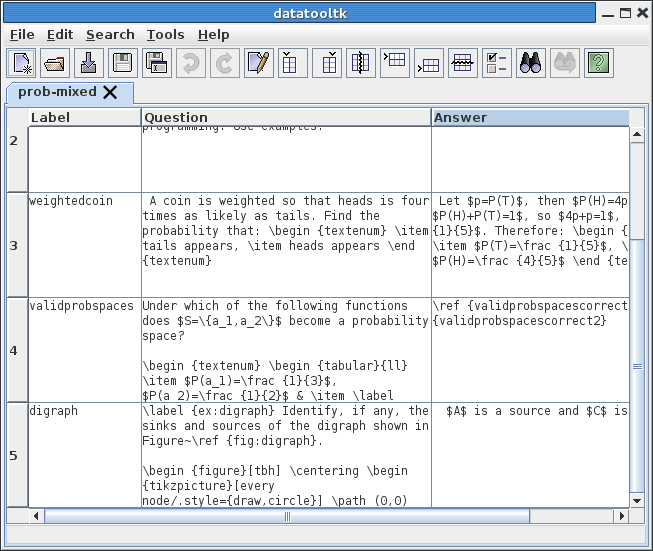
Task: Open the File menu
Action: click(x=22, y=34)
